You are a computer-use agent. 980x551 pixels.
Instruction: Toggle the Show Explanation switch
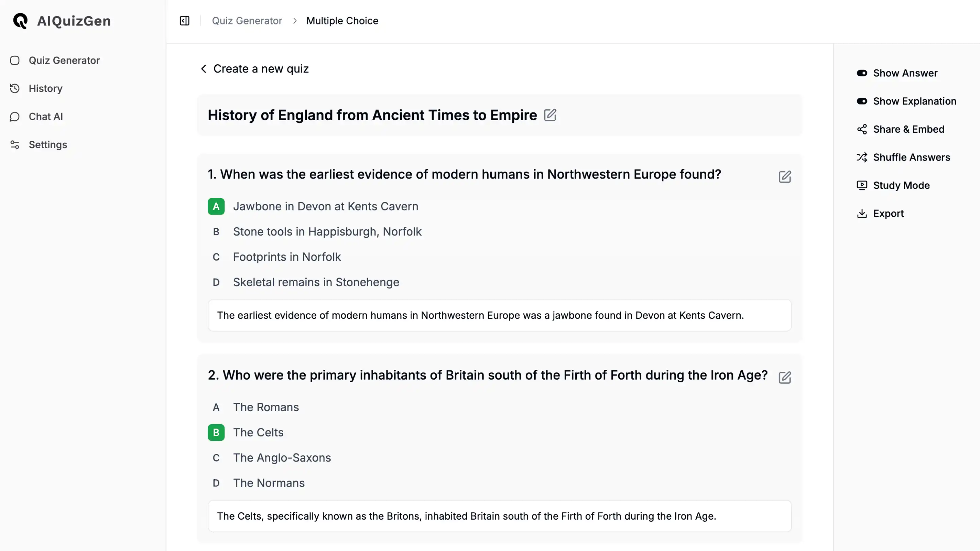coord(862,101)
